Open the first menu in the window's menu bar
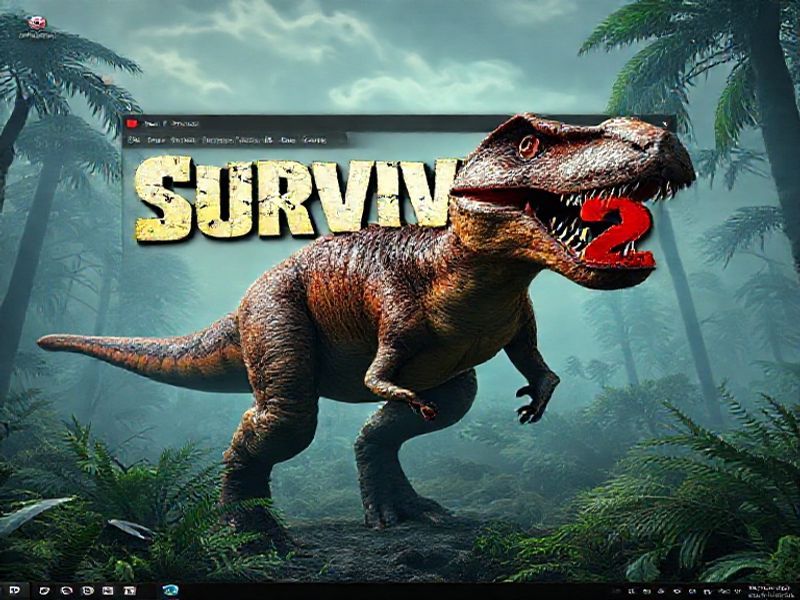Viewport: 800px width, 600px height. pos(134,140)
